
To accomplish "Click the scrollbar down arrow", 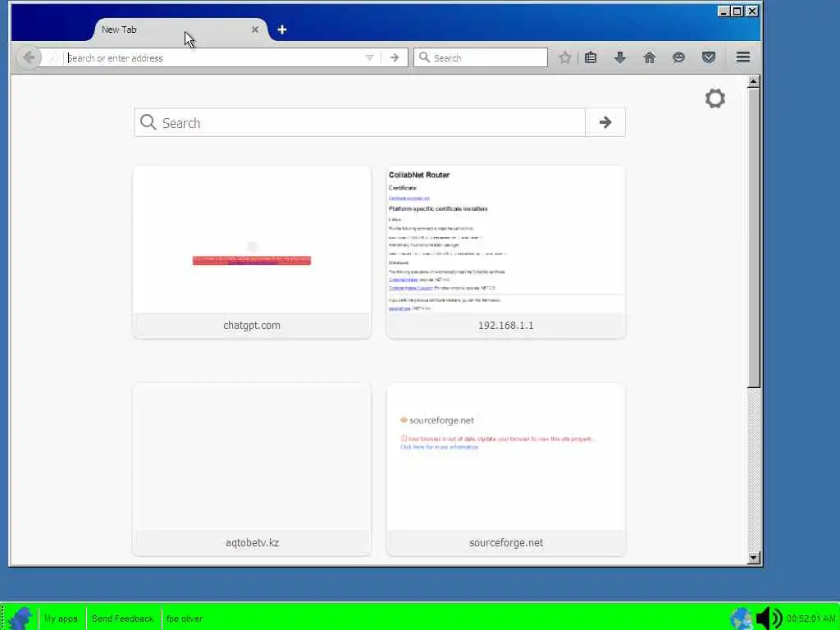I will [x=753, y=558].
